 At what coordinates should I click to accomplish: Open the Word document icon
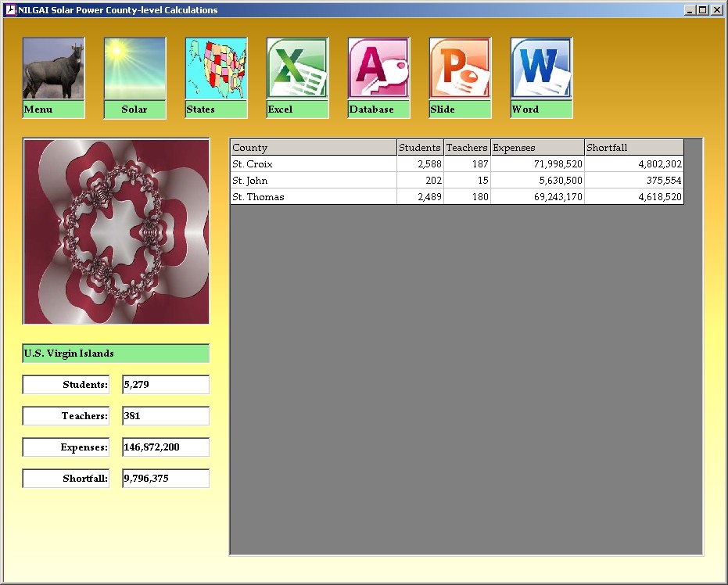pyautogui.click(x=541, y=70)
